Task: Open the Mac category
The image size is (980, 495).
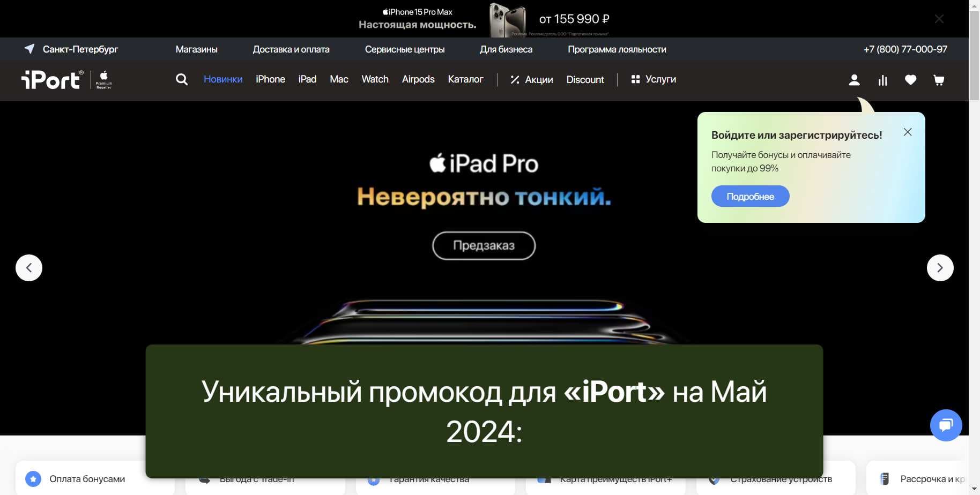Action: point(338,79)
